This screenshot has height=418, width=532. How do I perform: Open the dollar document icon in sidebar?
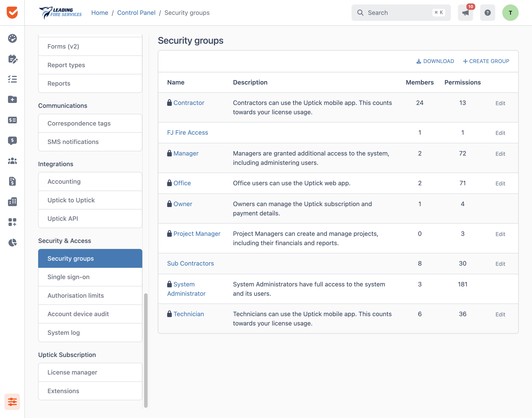pos(12,181)
